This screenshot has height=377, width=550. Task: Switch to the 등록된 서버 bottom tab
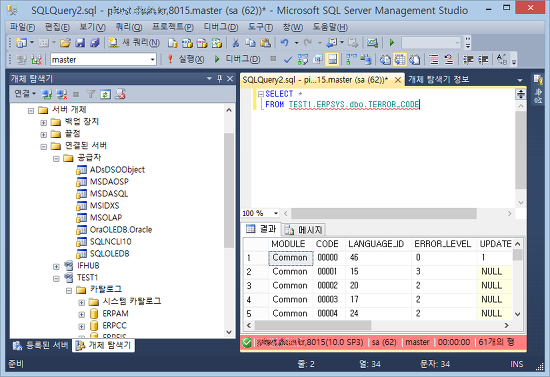(41, 345)
